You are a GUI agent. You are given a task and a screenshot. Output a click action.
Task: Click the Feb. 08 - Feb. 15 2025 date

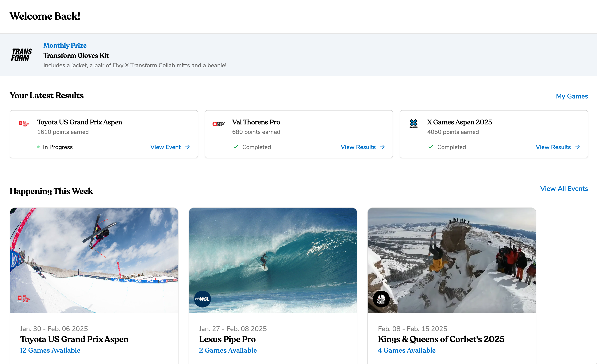413,329
